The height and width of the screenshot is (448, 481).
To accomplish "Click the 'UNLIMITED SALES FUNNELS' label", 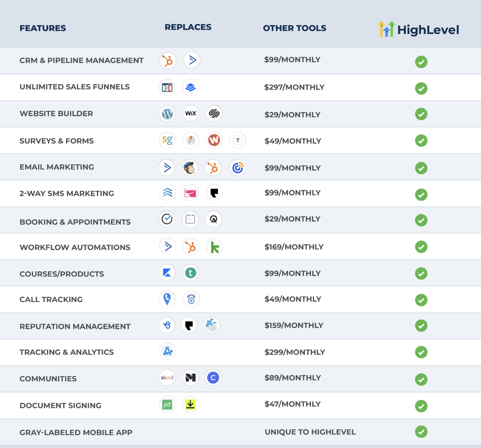I will (x=75, y=87).
